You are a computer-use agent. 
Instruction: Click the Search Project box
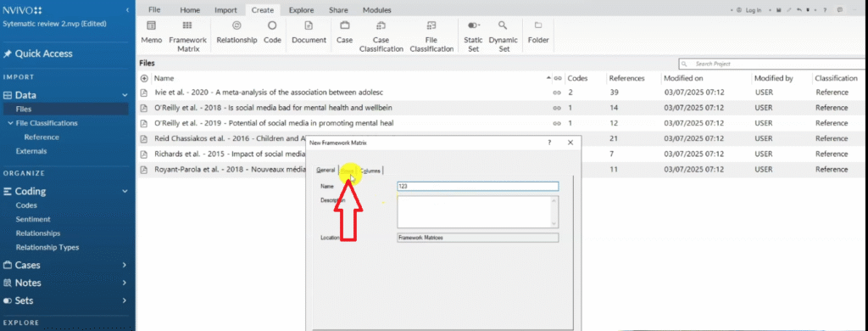click(771, 64)
